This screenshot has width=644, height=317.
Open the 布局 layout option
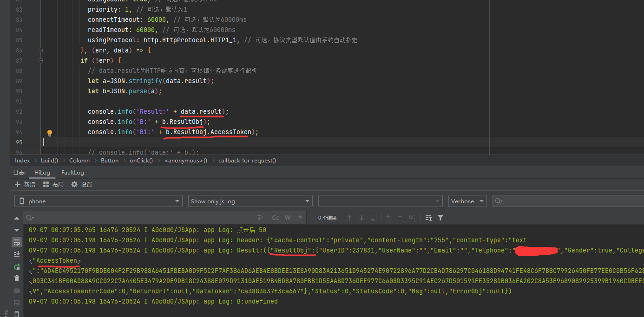tap(53, 184)
